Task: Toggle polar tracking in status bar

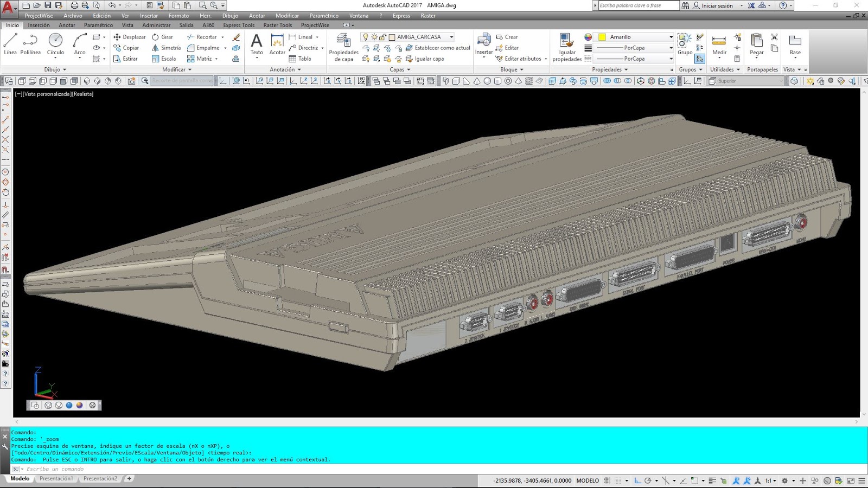Action: tap(648, 480)
